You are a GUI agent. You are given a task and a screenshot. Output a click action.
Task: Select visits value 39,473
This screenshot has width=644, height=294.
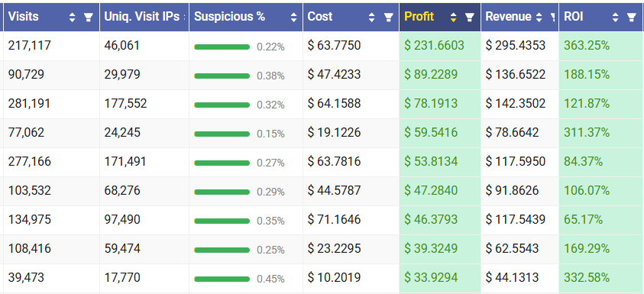click(26, 277)
